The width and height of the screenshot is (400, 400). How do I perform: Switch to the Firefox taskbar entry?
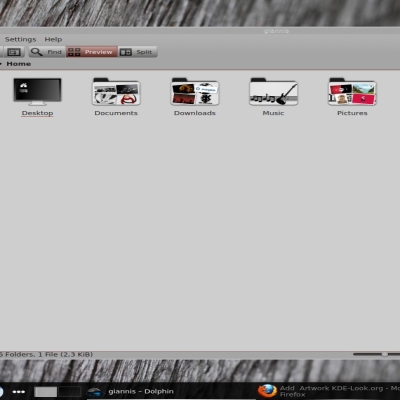point(328,391)
